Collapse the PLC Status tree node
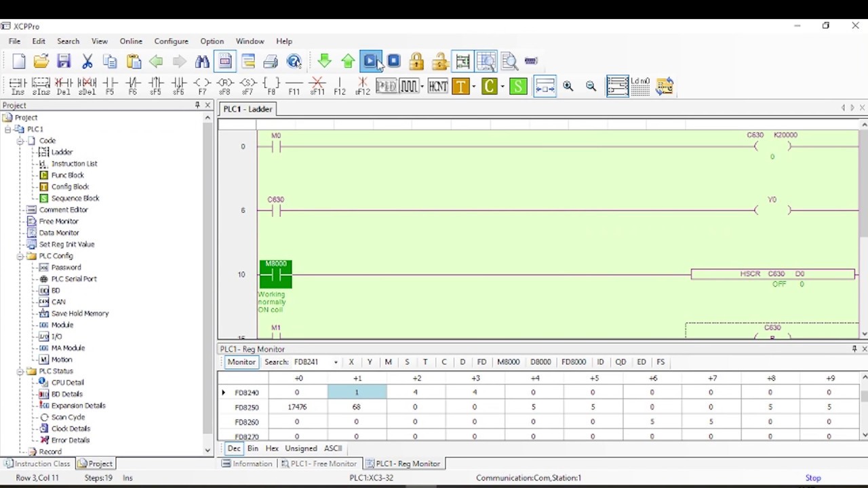 (20, 371)
